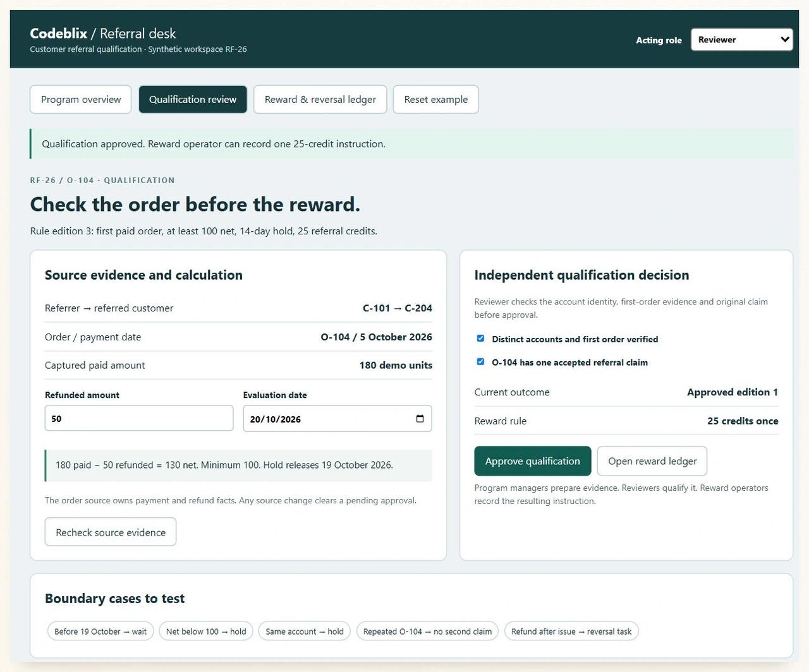Click the Evaluation date field
This screenshot has width=809, height=672.
[338, 419]
